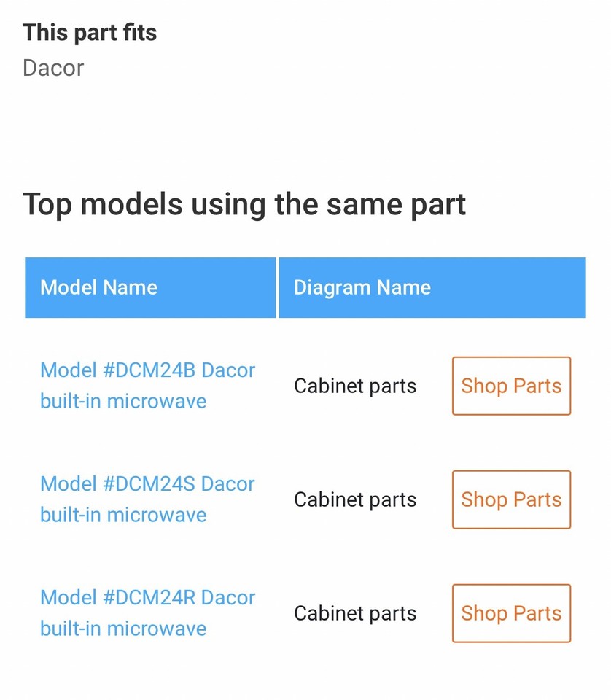Click the Model Name column header
Viewport: 611px width, 700px height.
(x=98, y=287)
